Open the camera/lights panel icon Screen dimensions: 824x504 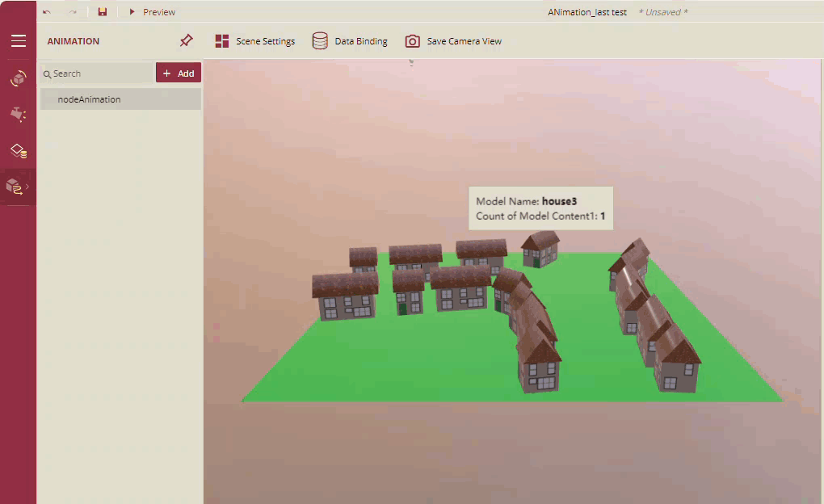point(18,115)
